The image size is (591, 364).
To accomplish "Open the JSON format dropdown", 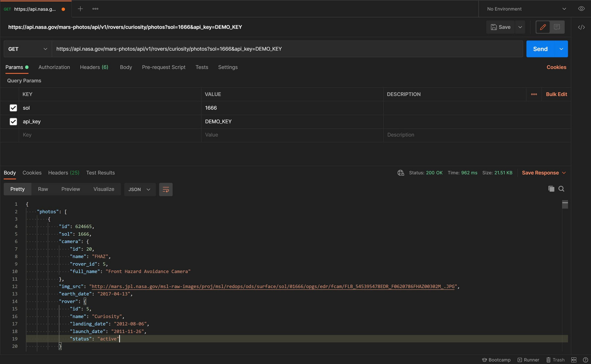I will pyautogui.click(x=140, y=189).
